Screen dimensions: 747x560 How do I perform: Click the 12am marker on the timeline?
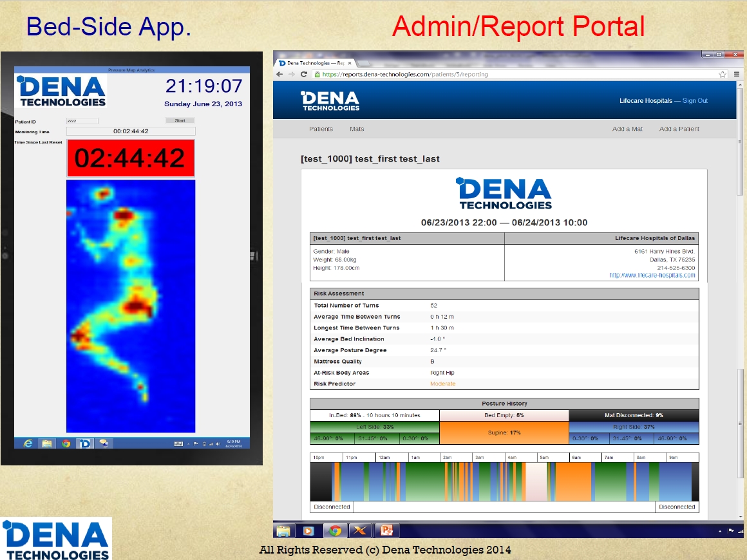click(x=384, y=458)
